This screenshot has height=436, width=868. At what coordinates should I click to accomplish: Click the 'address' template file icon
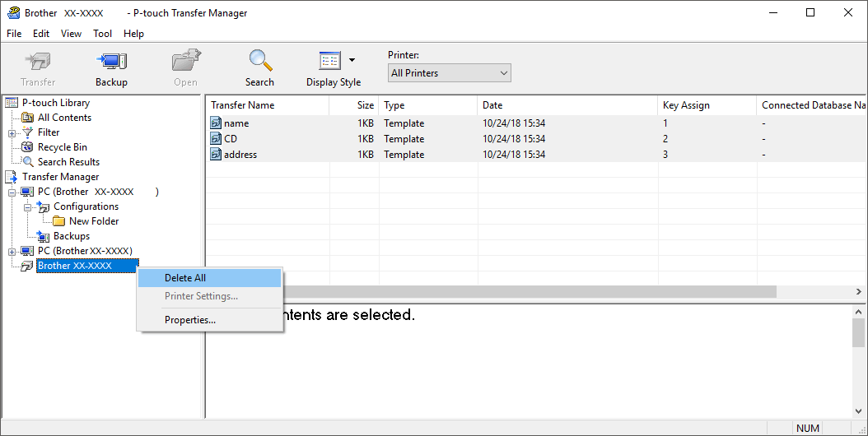coord(216,155)
